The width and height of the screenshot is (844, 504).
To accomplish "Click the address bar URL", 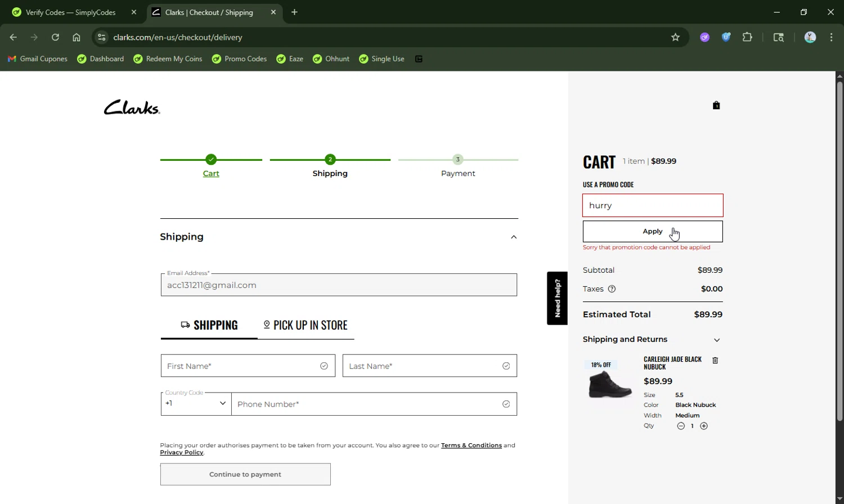I will click(178, 37).
